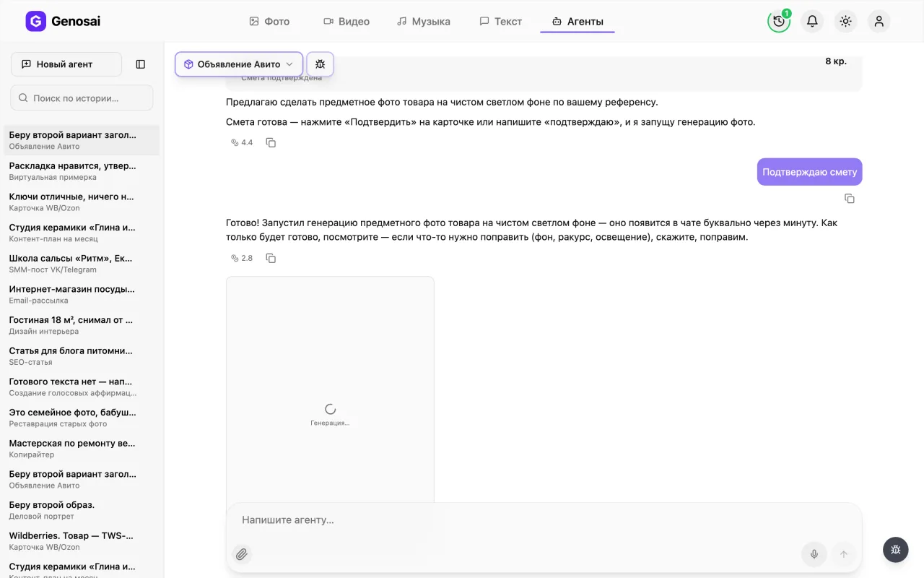924x578 pixels.
Task: Click the 8 кр. estimate price
Action: coord(835,61)
